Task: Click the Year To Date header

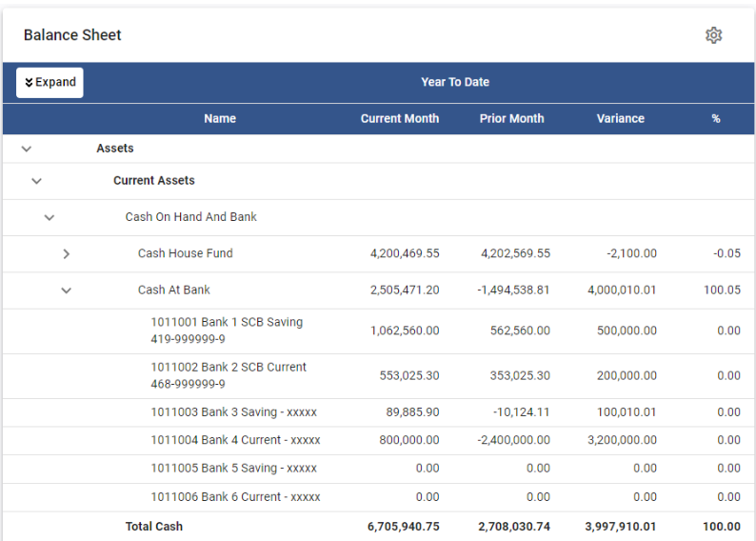Action: coord(455,83)
